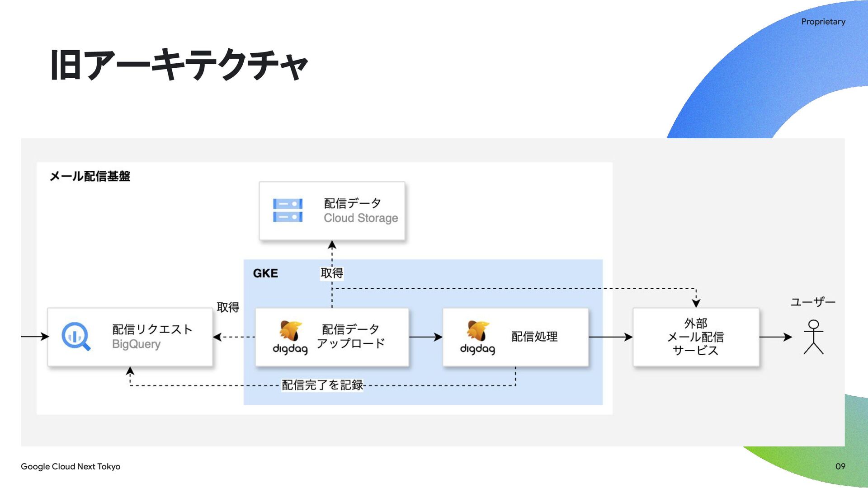Image resolution: width=868 pixels, height=488 pixels.
Task: Click the 外部メール配信サービス box
Action: (696, 337)
